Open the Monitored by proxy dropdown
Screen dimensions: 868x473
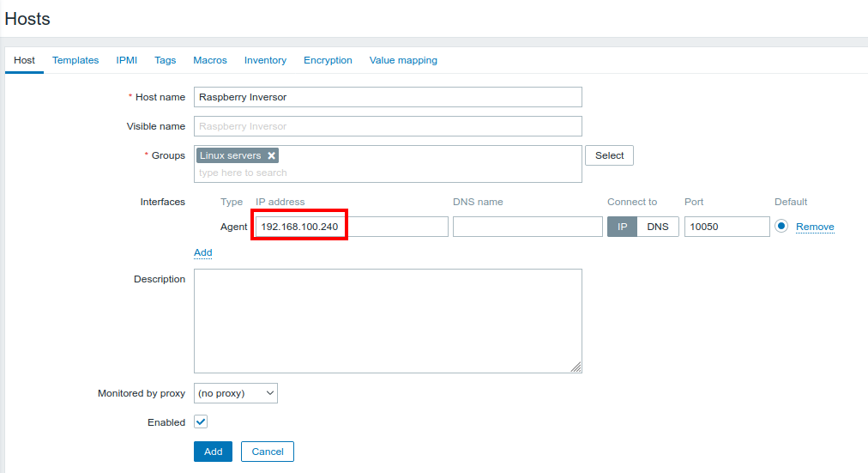(x=236, y=393)
